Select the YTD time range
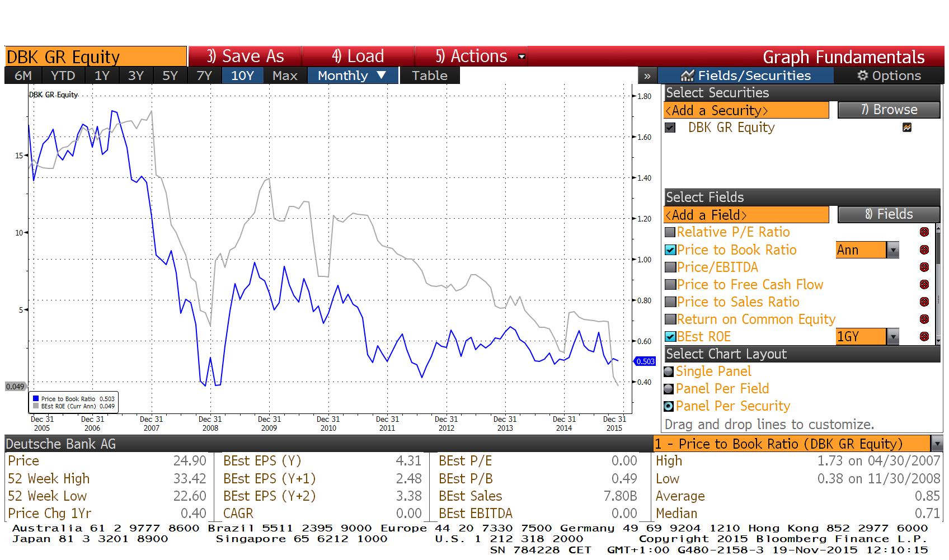 (63, 76)
